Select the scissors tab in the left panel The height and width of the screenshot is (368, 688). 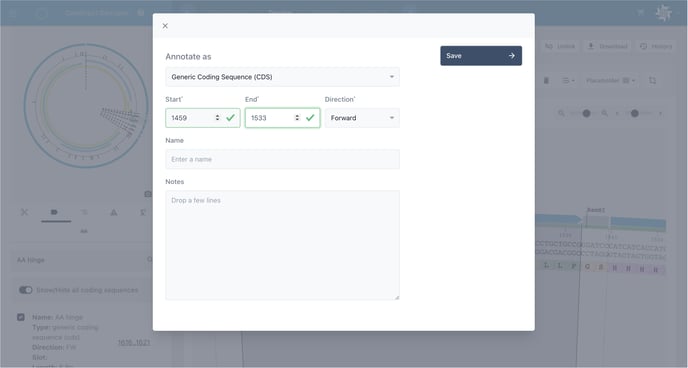[x=25, y=212]
